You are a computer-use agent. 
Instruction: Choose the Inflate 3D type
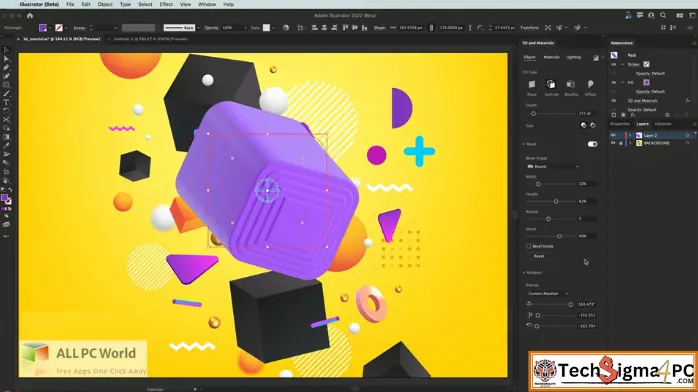(x=590, y=85)
